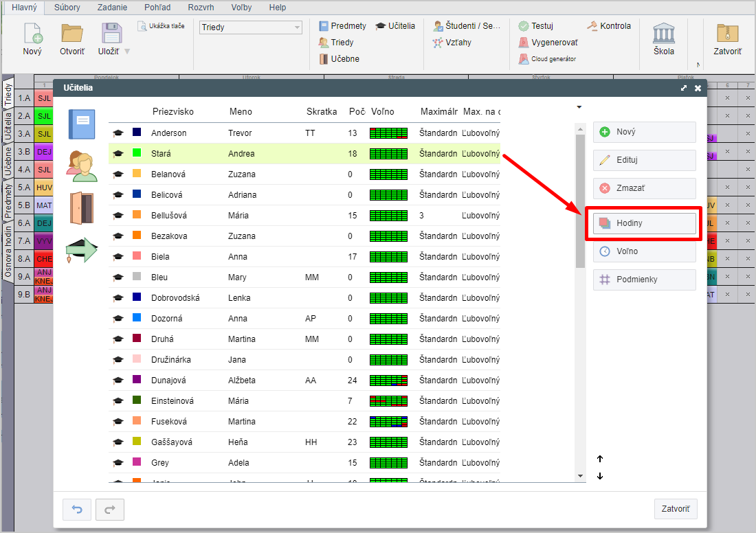Sort teachers by the Priezvisko column header
Viewport: 756px width, 533px height.
[x=173, y=112]
